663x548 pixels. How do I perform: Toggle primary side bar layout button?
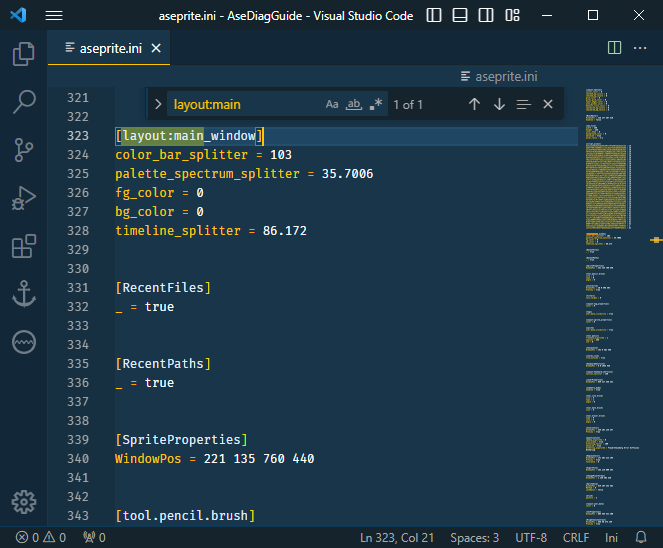point(434,15)
